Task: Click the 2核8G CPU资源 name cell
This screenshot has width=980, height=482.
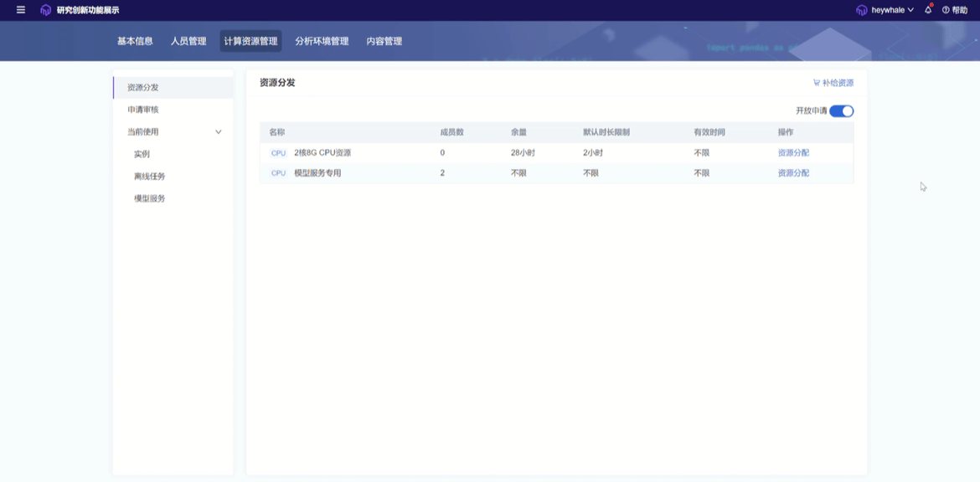Action: click(x=322, y=153)
